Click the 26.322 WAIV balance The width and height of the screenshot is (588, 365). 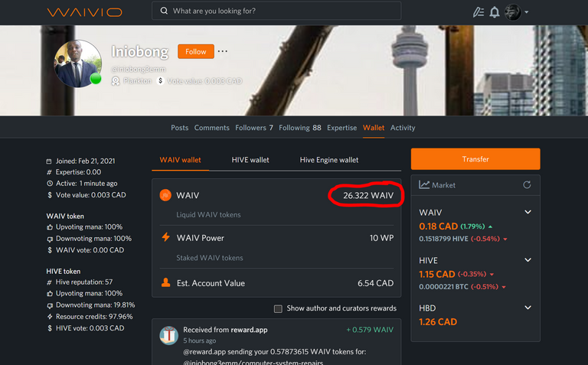368,195
